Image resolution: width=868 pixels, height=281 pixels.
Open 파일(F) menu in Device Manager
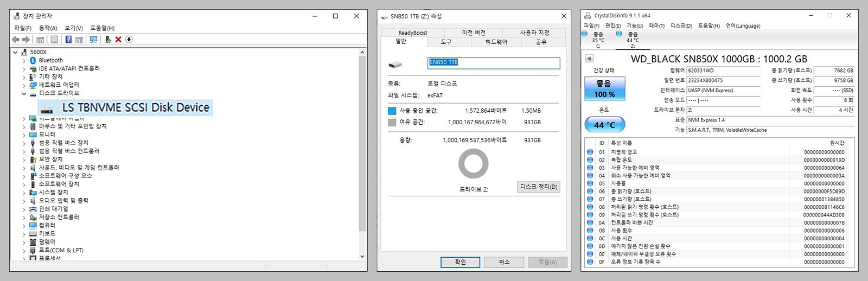click(x=23, y=28)
